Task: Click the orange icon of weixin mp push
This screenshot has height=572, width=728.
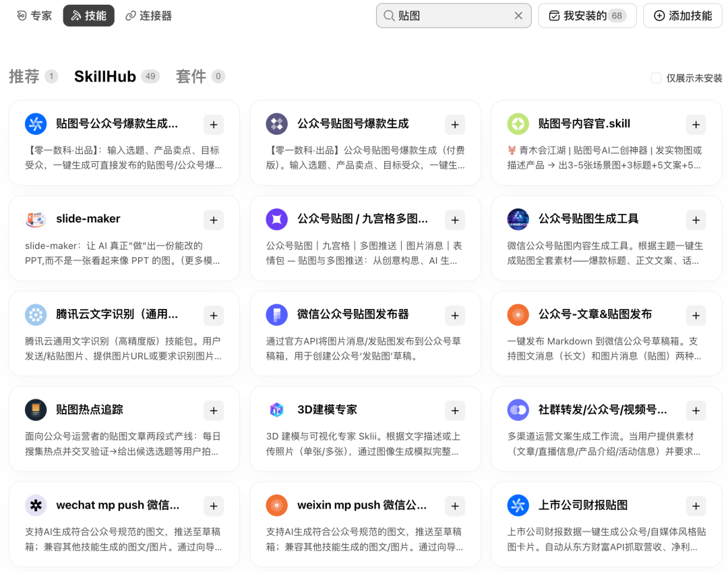Action: tap(277, 505)
